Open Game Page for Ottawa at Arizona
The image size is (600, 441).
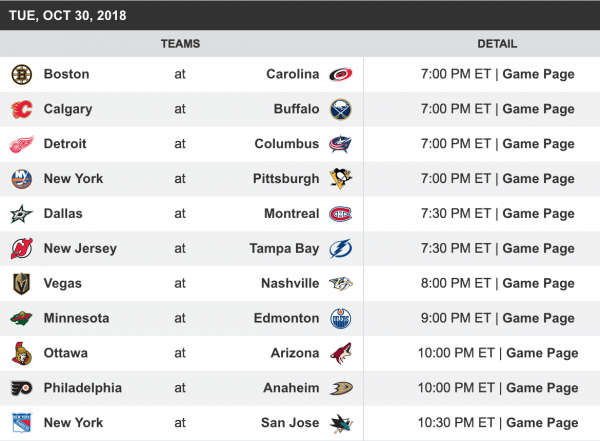(542, 353)
